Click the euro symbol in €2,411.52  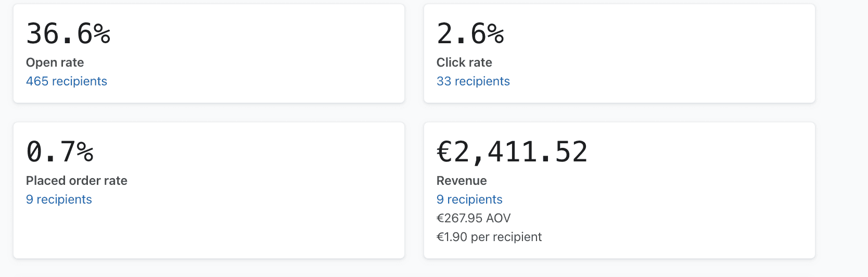(444, 152)
